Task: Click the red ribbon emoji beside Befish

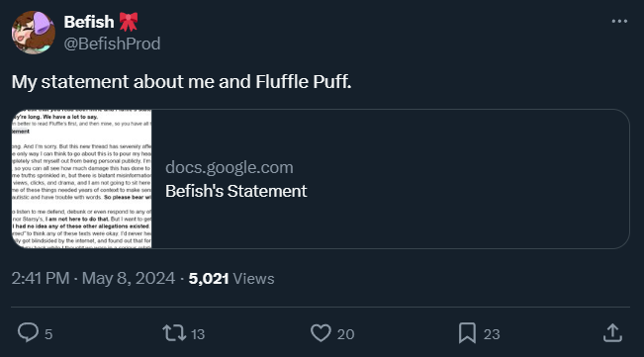Action: [x=129, y=22]
